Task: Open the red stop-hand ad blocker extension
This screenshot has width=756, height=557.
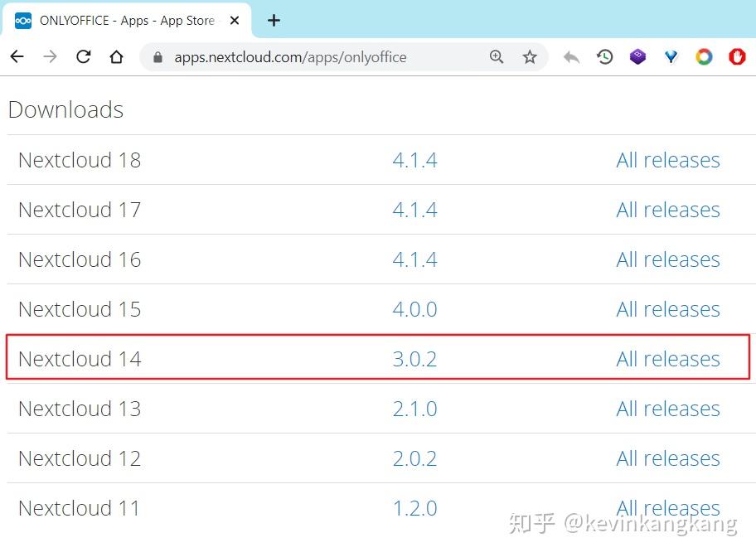Action: coord(736,57)
